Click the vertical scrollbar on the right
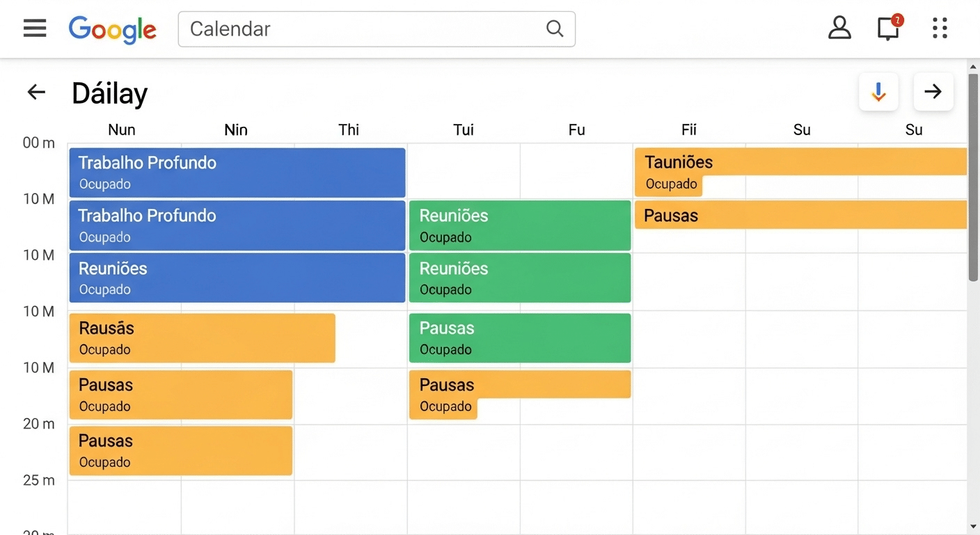 pos(972,174)
